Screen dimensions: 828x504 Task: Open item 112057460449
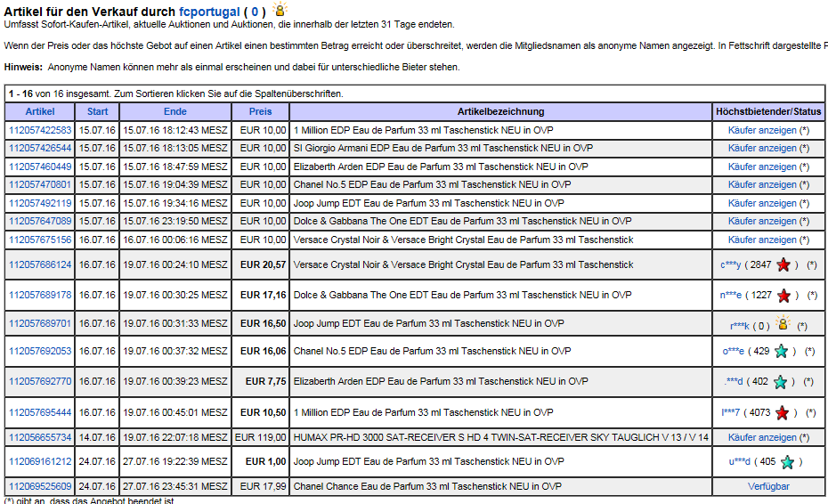point(40,167)
